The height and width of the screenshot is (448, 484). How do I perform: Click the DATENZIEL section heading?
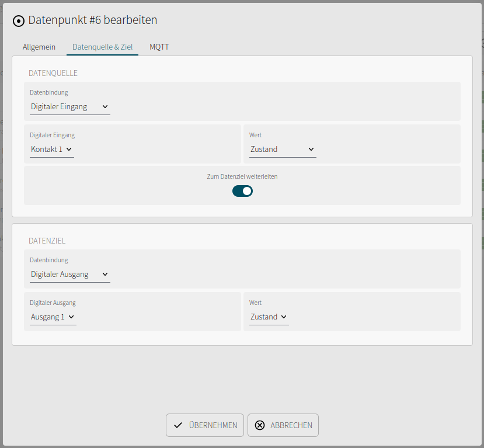coord(47,241)
